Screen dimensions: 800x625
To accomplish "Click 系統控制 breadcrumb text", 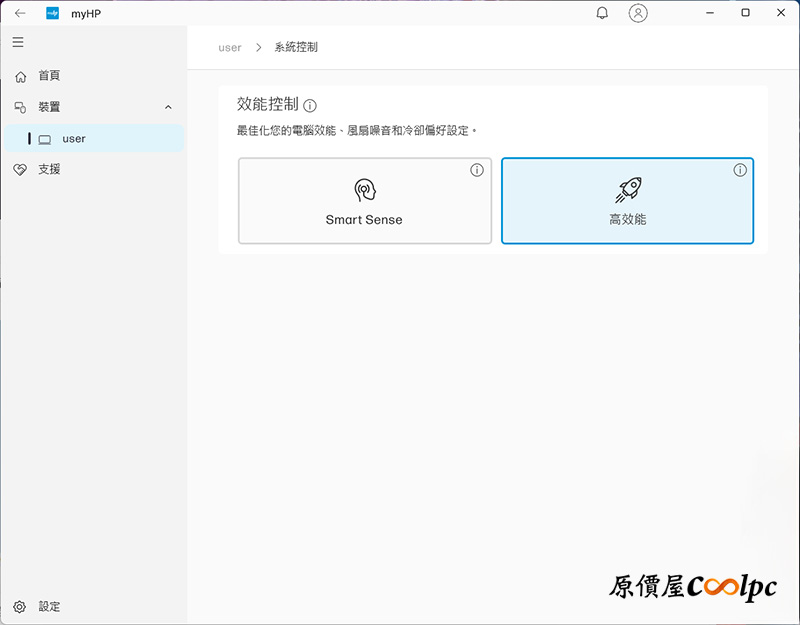I will (x=296, y=47).
